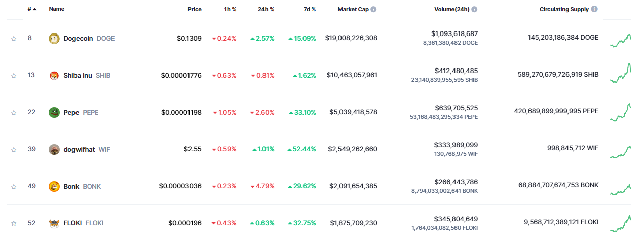Click the FLOKI viking coin icon
Image resolution: width=644 pixels, height=240 pixels.
(x=54, y=223)
